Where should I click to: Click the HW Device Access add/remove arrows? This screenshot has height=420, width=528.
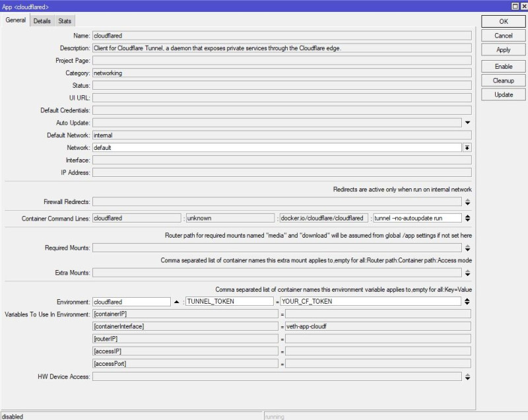(x=467, y=377)
